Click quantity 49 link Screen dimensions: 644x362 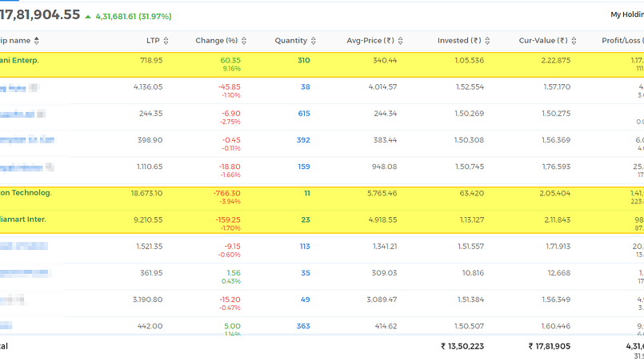[x=305, y=300]
